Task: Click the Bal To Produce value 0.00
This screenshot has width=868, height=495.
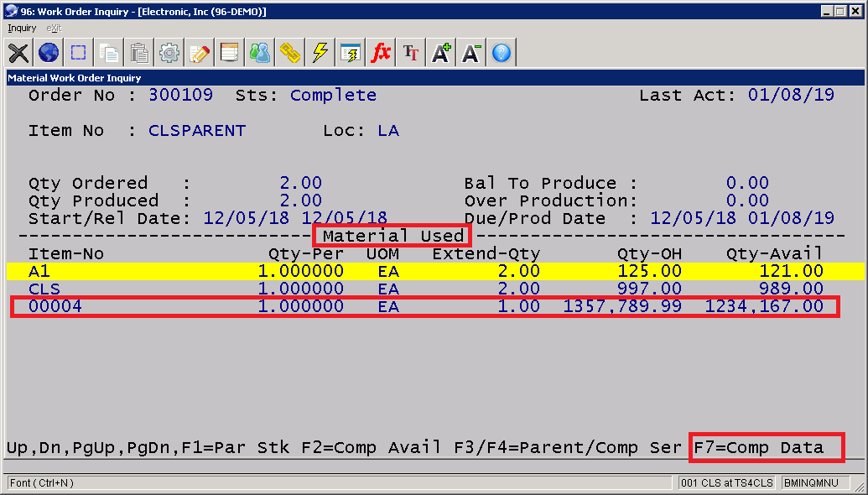Action: [747, 183]
